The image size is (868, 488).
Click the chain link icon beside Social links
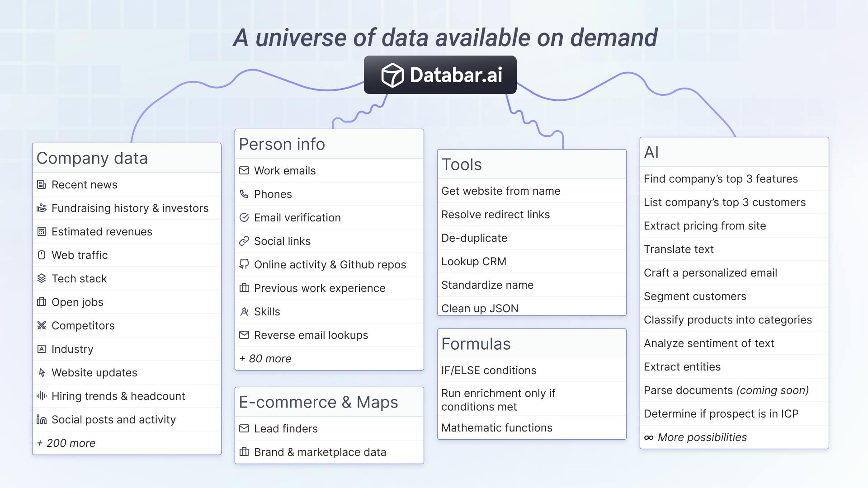(244, 241)
